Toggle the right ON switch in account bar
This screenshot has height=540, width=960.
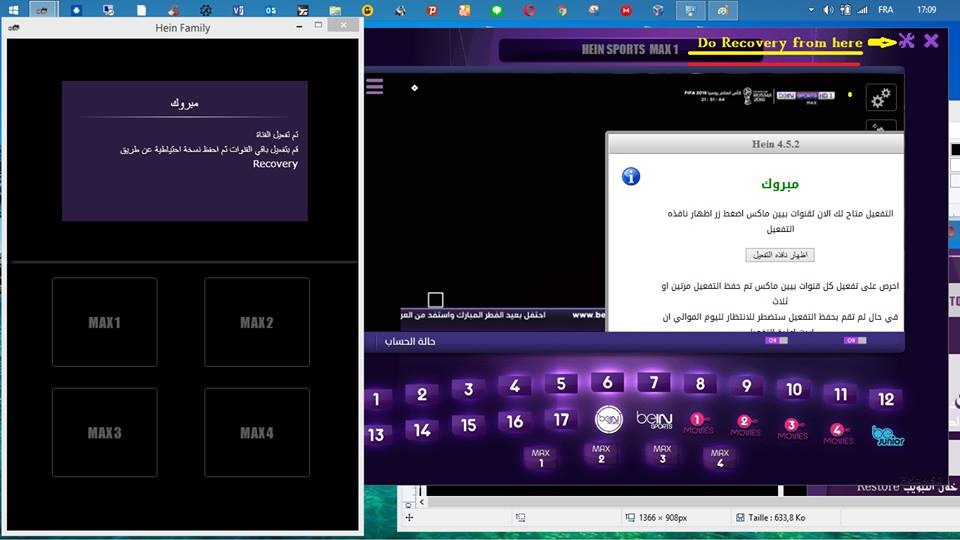click(855, 340)
